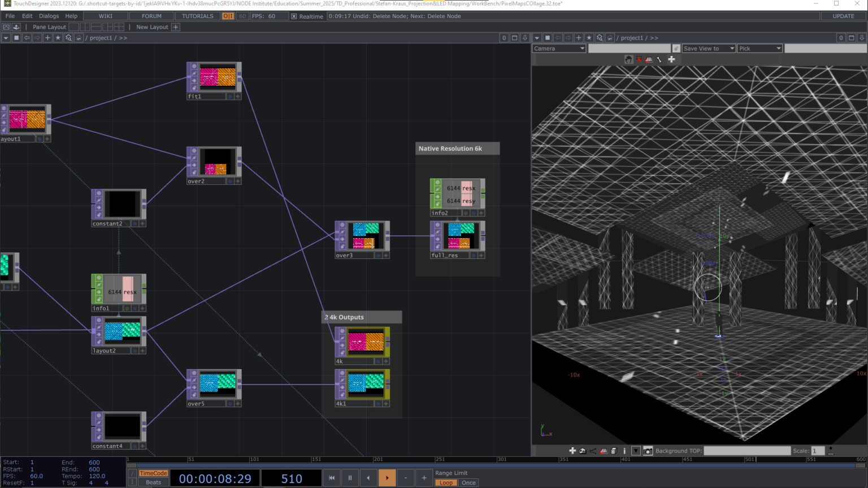Toggle Loop playback mode
This screenshot has width=868, height=488.
[446, 482]
